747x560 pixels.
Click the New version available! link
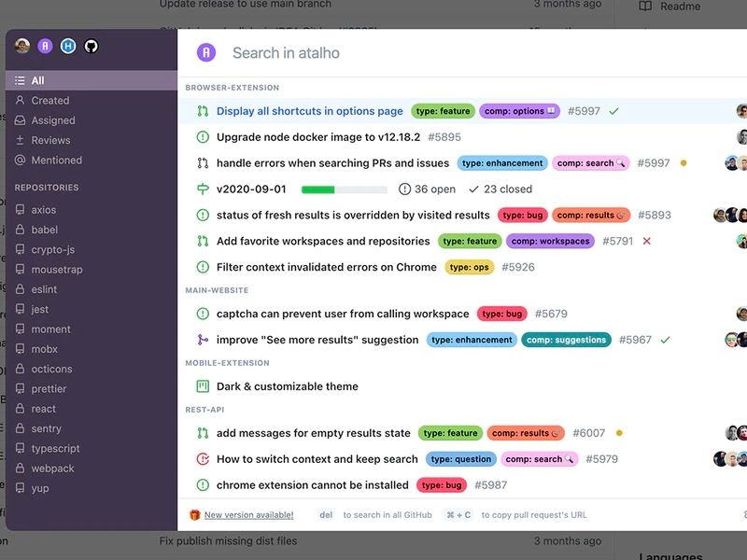click(x=248, y=515)
